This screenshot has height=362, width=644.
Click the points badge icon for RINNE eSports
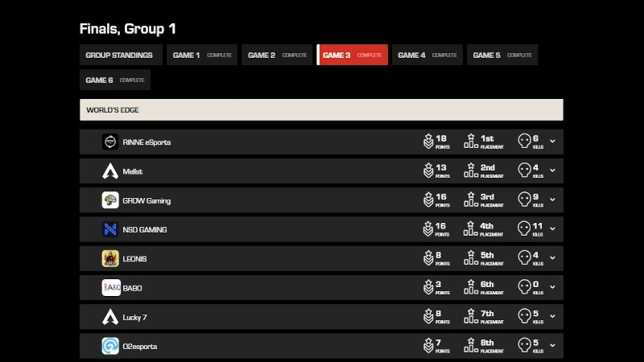pyautogui.click(x=428, y=142)
